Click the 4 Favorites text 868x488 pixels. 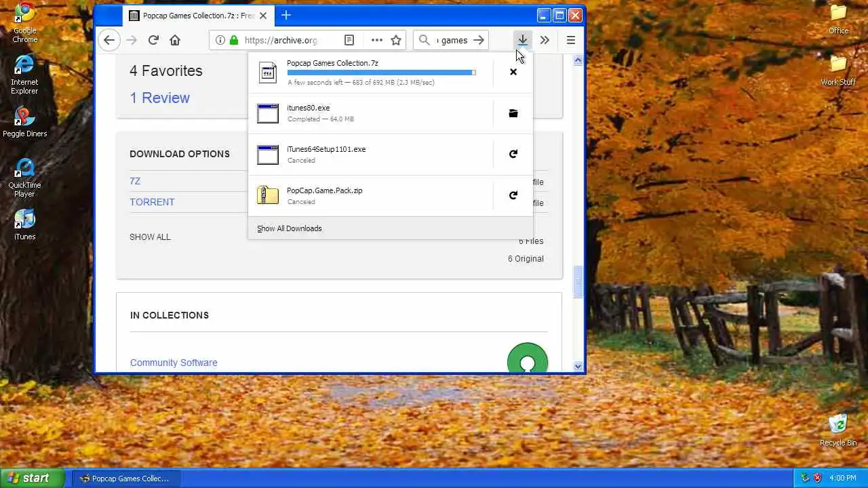166,70
